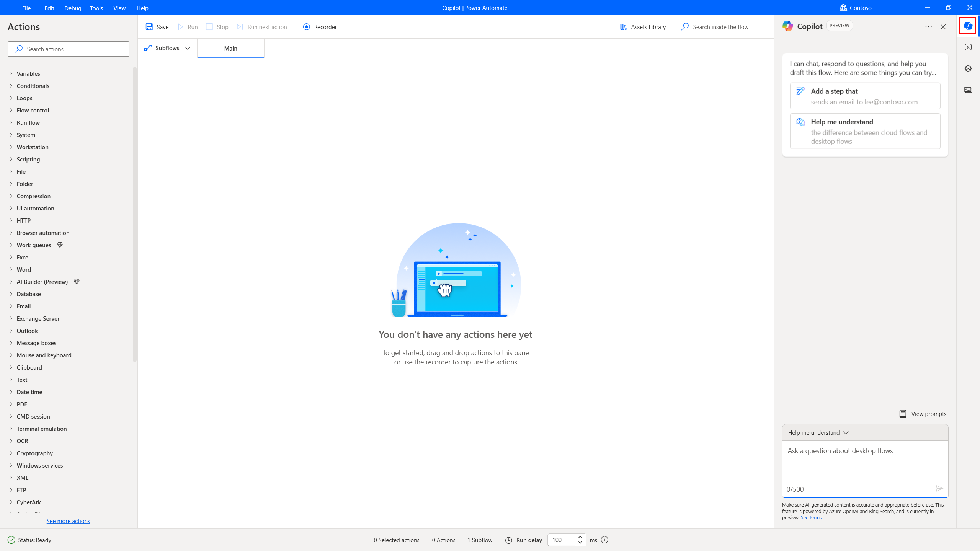Click the Recorder icon to start recording
The height and width of the screenshot is (551, 980).
click(306, 26)
